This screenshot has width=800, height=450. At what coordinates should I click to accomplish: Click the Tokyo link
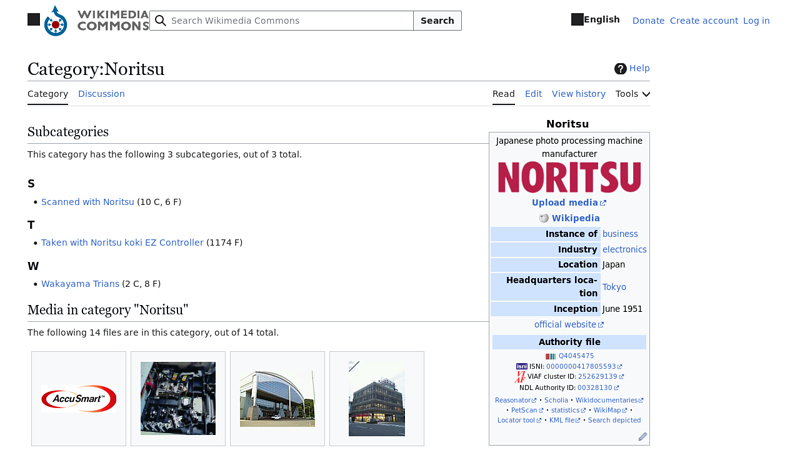(614, 287)
